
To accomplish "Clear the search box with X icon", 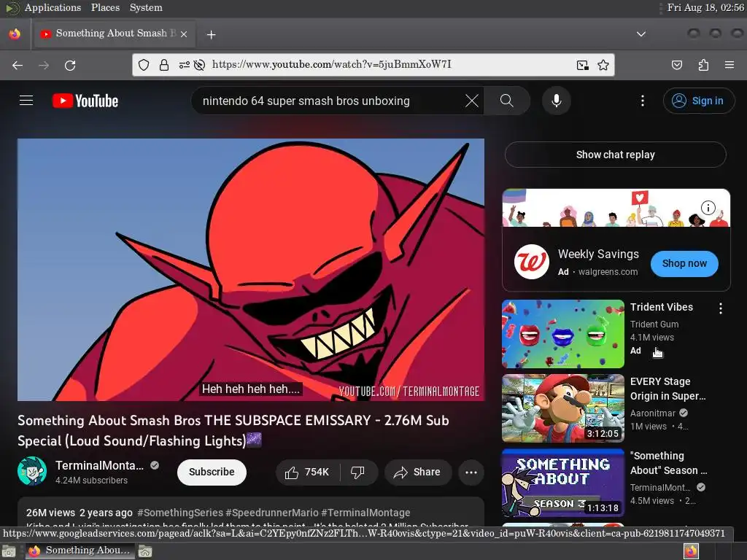I will coord(472,101).
